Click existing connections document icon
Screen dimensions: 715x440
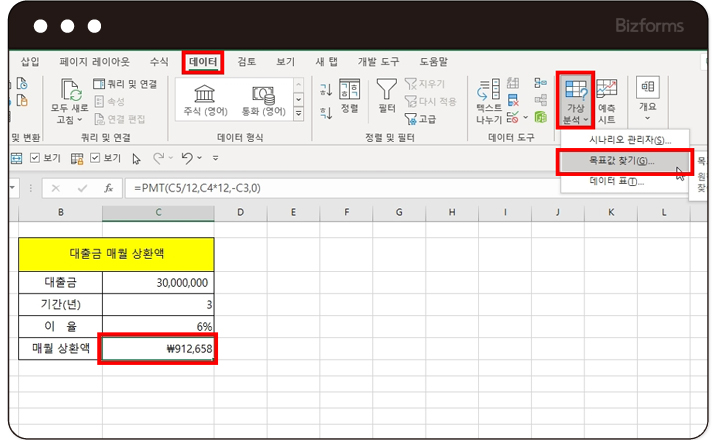[21, 100]
